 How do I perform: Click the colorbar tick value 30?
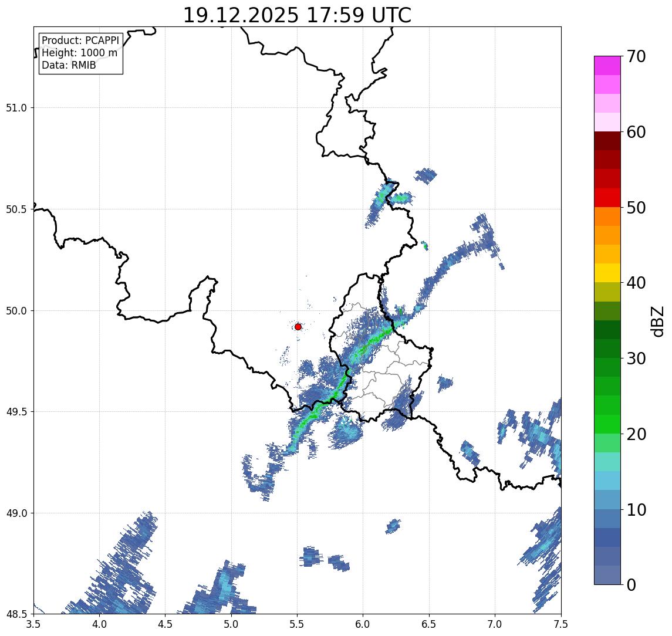pyautogui.click(x=636, y=358)
